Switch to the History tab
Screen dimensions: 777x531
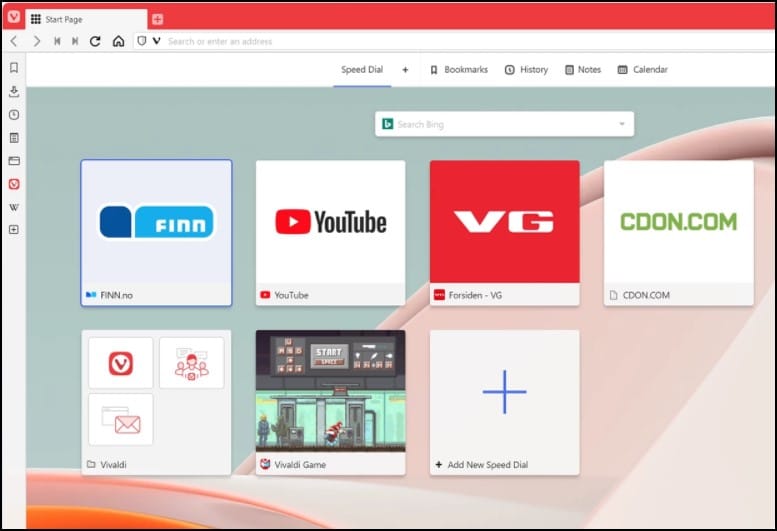pyautogui.click(x=526, y=70)
